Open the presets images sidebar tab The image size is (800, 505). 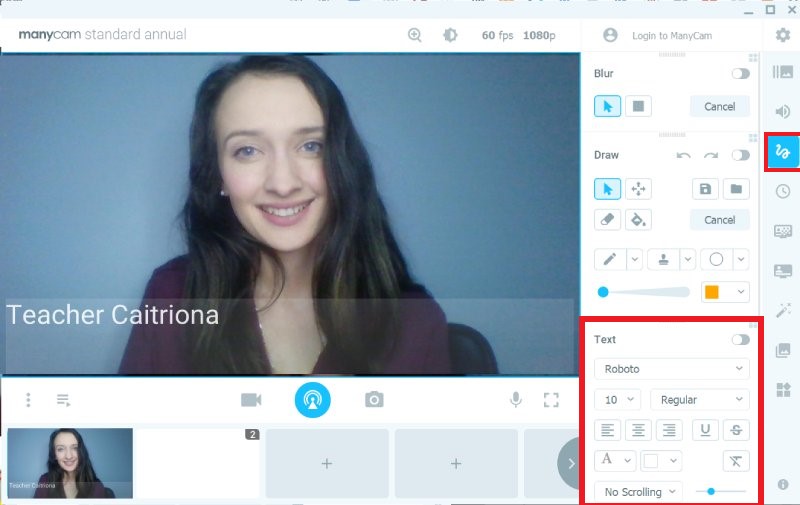pos(783,72)
